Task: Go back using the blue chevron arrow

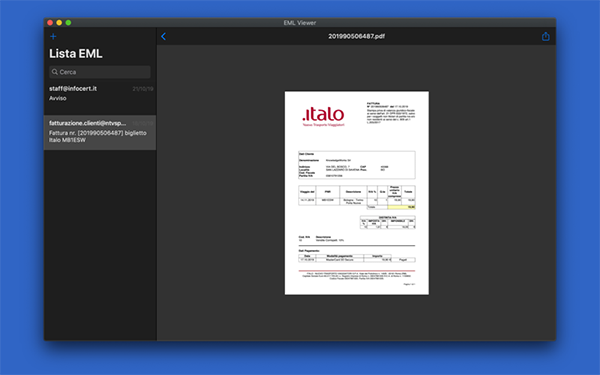Action: (163, 36)
